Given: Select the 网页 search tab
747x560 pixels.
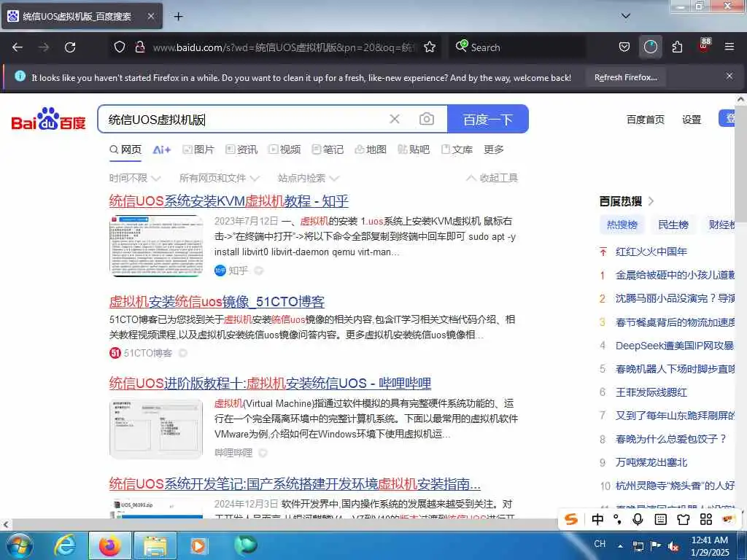Looking at the screenshot, I should point(125,149).
